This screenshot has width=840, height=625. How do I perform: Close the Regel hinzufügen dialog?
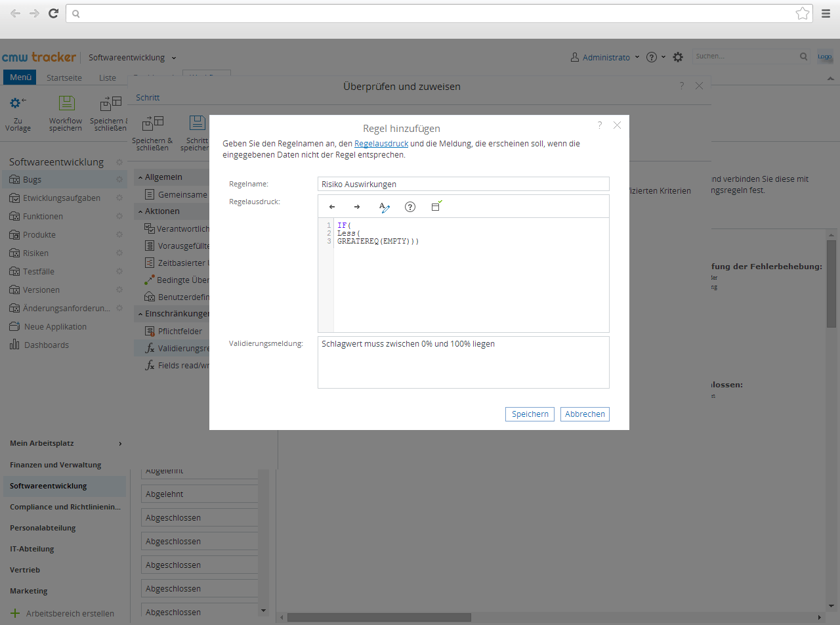click(x=617, y=125)
